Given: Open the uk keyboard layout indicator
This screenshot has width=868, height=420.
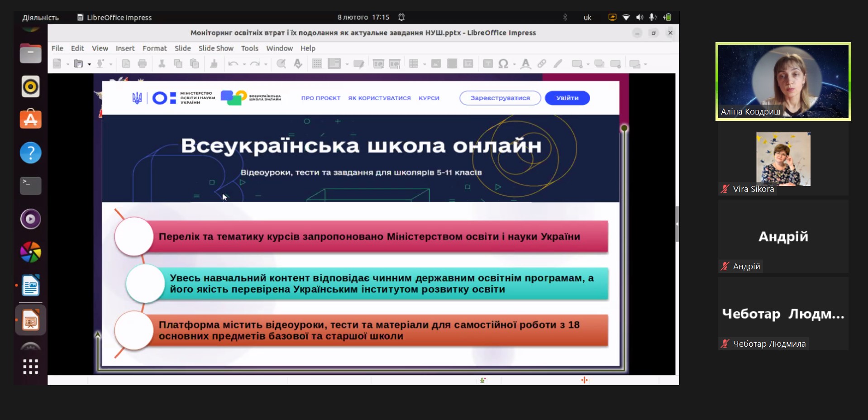Looking at the screenshot, I should point(587,18).
